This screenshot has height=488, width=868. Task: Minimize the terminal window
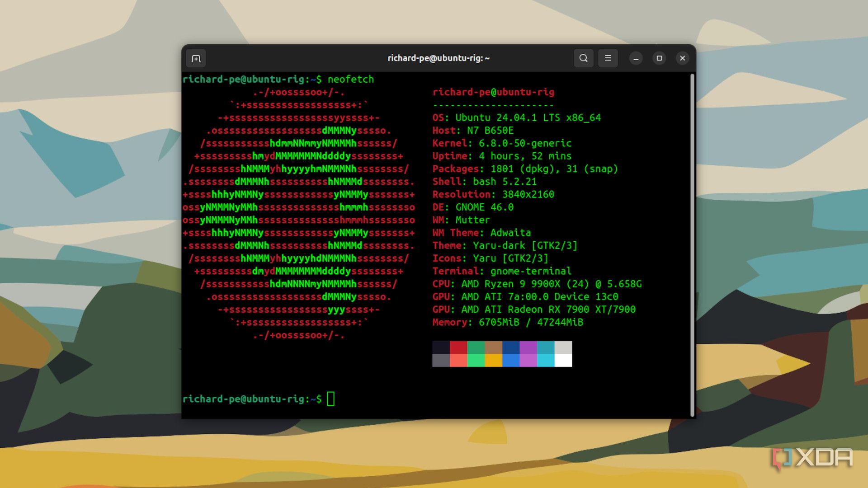click(x=636, y=58)
